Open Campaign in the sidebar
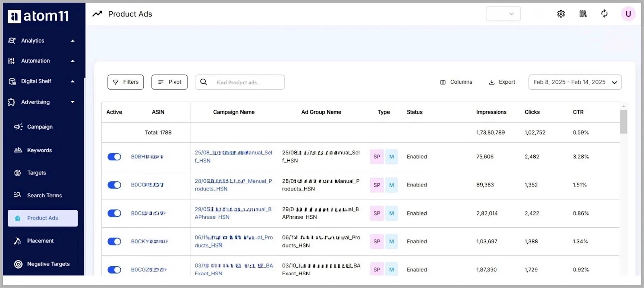644x288 pixels. 40,127
